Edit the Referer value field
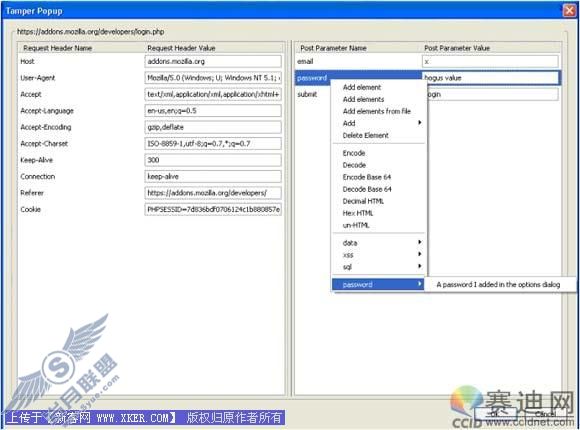The image size is (580, 430). point(213,193)
